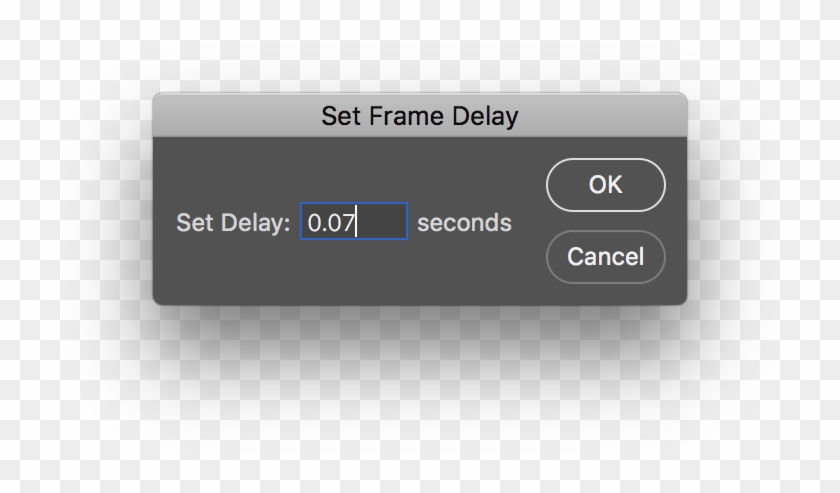Click the OK button
Viewport: 840px width, 493px height.
coord(605,185)
